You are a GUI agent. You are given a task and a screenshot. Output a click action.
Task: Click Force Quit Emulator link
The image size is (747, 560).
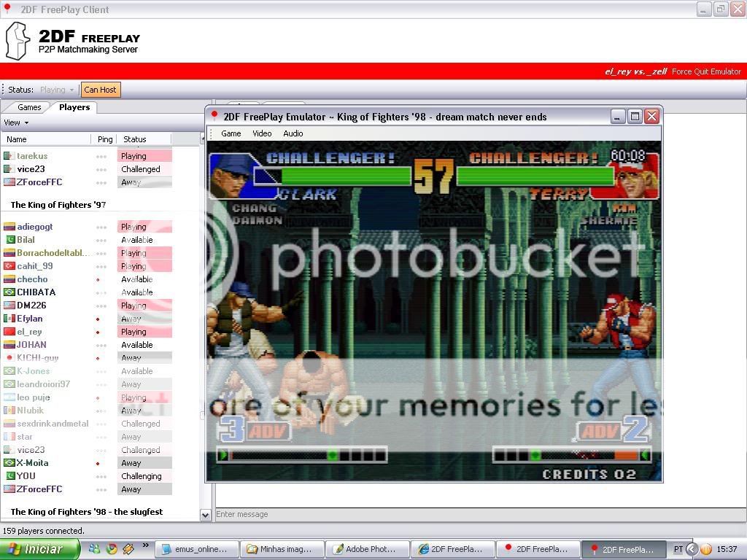click(705, 71)
